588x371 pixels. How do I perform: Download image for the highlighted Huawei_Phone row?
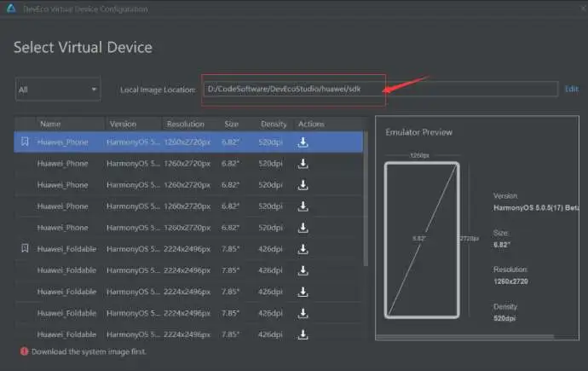pyautogui.click(x=303, y=142)
